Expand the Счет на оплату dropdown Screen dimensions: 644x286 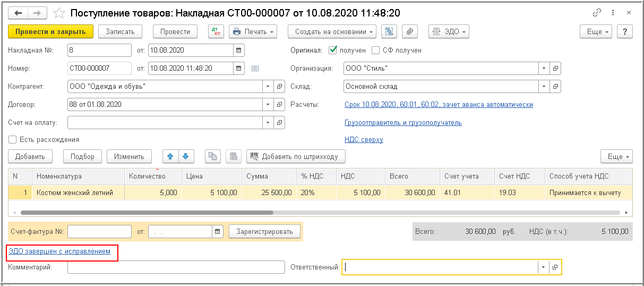[268, 122]
